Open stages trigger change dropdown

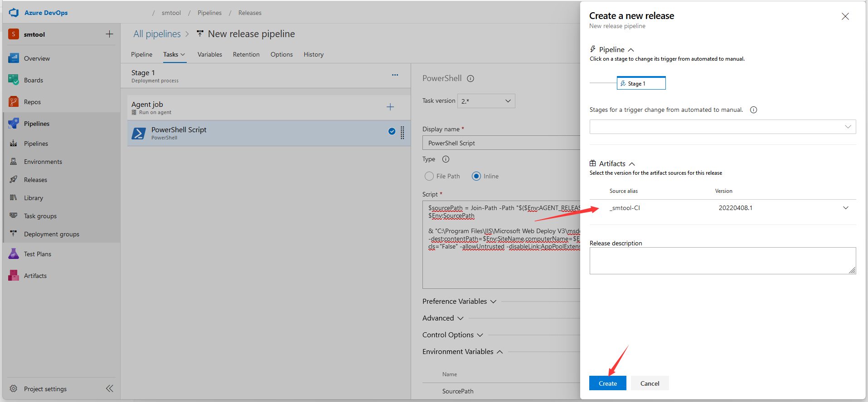point(722,127)
